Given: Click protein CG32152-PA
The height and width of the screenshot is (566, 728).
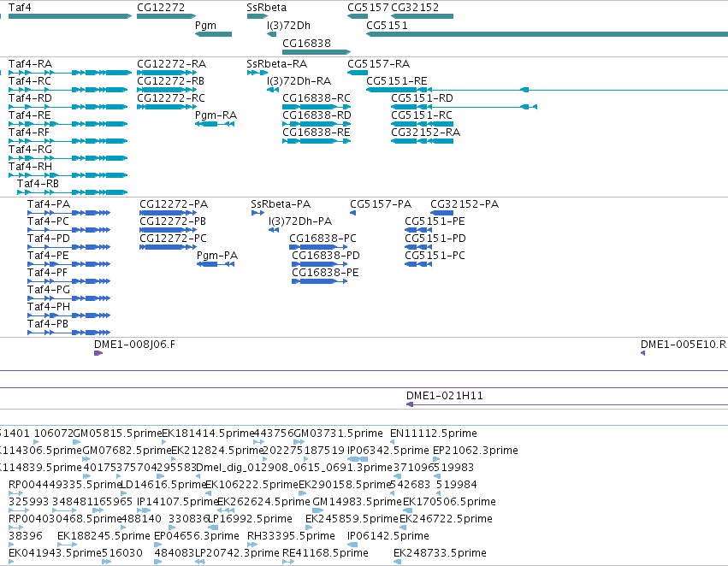Looking at the screenshot, I should point(441,213).
